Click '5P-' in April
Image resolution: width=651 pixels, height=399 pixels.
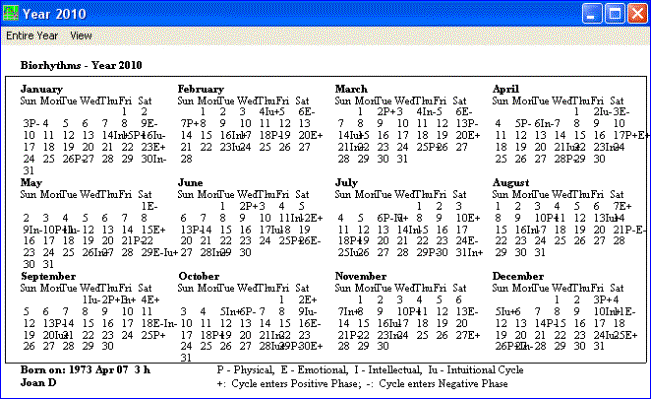tap(523, 123)
